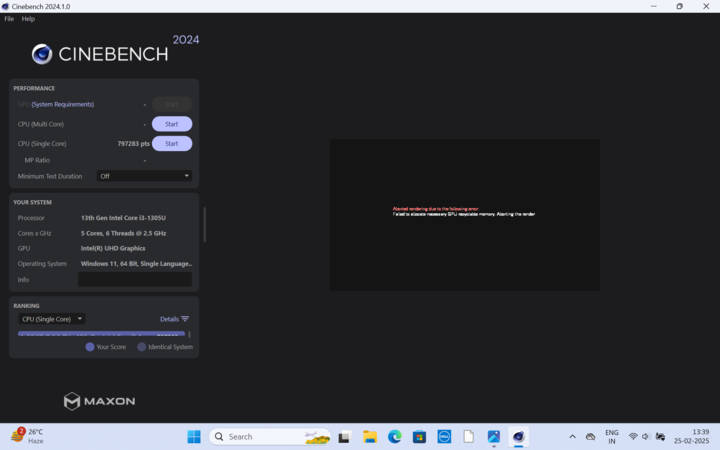Viewport: 720px width, 450px height.
Task: Open the GPU System Requirements link
Action: click(x=62, y=104)
